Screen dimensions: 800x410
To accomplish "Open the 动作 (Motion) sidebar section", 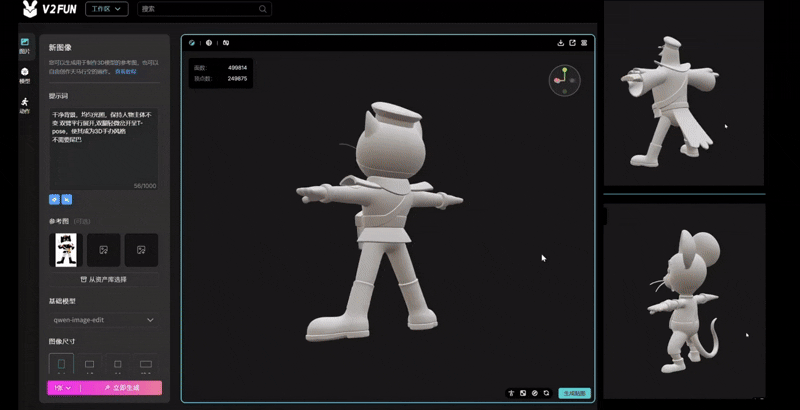I will pyautogui.click(x=25, y=103).
